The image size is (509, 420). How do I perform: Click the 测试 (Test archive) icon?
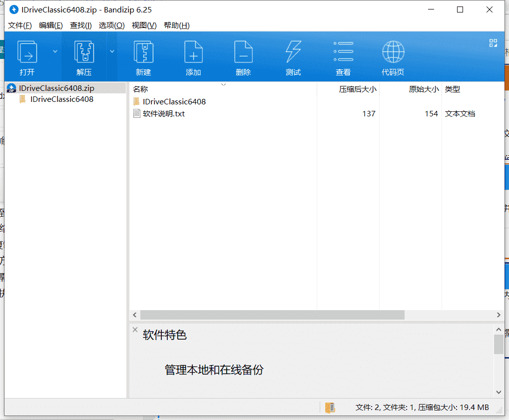click(293, 52)
